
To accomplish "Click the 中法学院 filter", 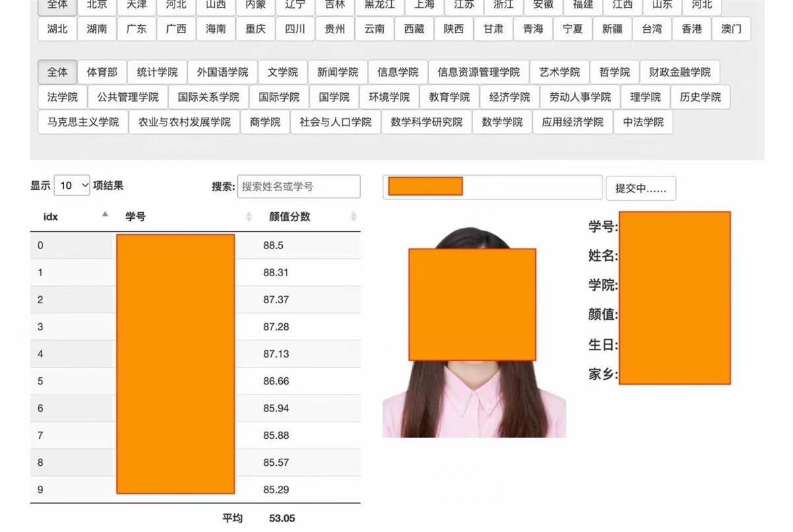I will [x=643, y=122].
